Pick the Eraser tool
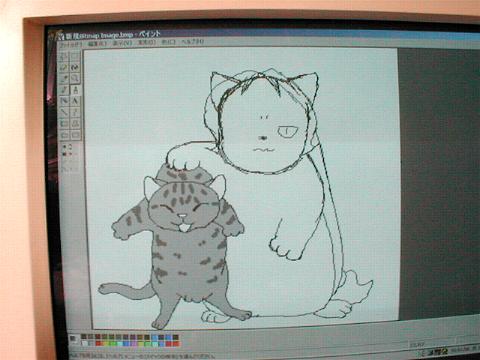Image resolution: width=480 pixels, height=360 pixels. point(64,68)
